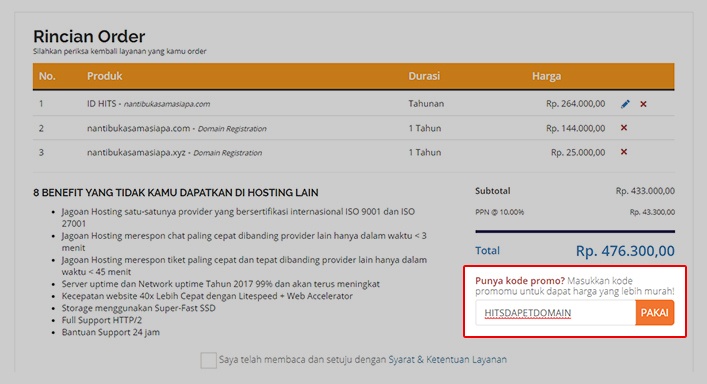Click the Tahunan duration cell

point(426,104)
